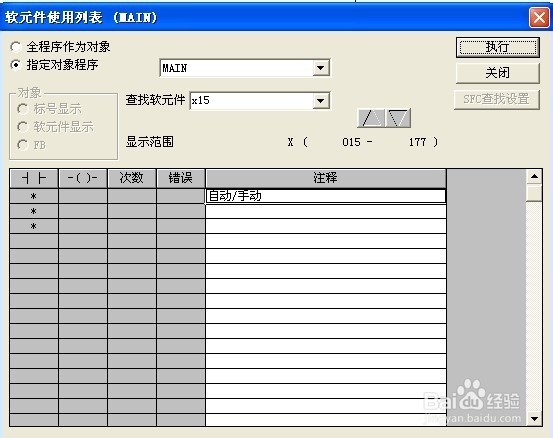Screen dimensions: 553x438
Task: Click the list scrollbar thumb
Action: click(x=534, y=193)
